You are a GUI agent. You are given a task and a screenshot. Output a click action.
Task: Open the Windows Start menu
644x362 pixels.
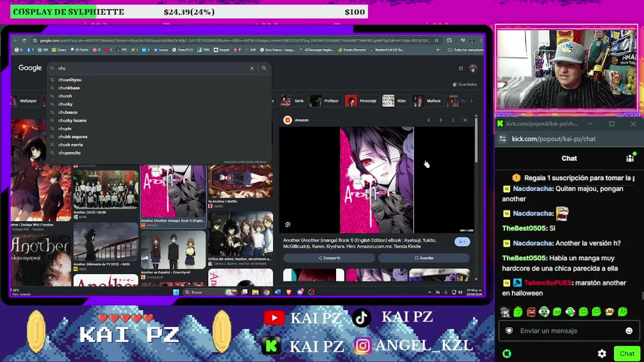pyautogui.click(x=176, y=292)
